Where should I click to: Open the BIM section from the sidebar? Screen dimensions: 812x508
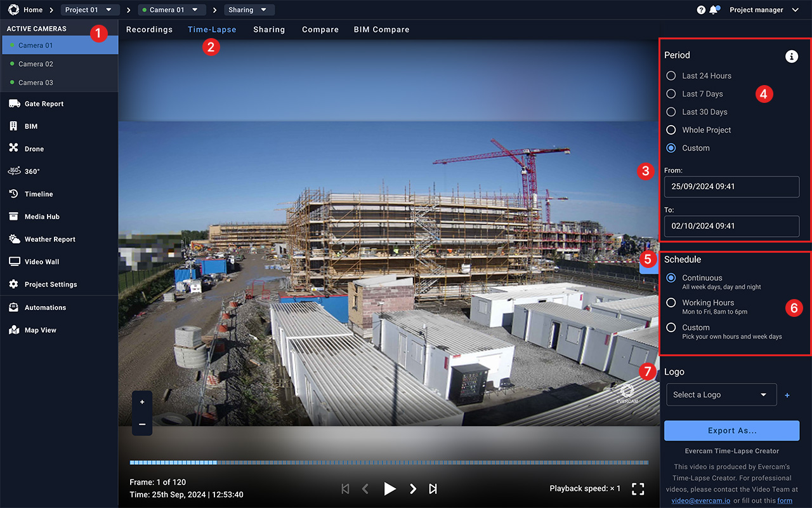30,126
